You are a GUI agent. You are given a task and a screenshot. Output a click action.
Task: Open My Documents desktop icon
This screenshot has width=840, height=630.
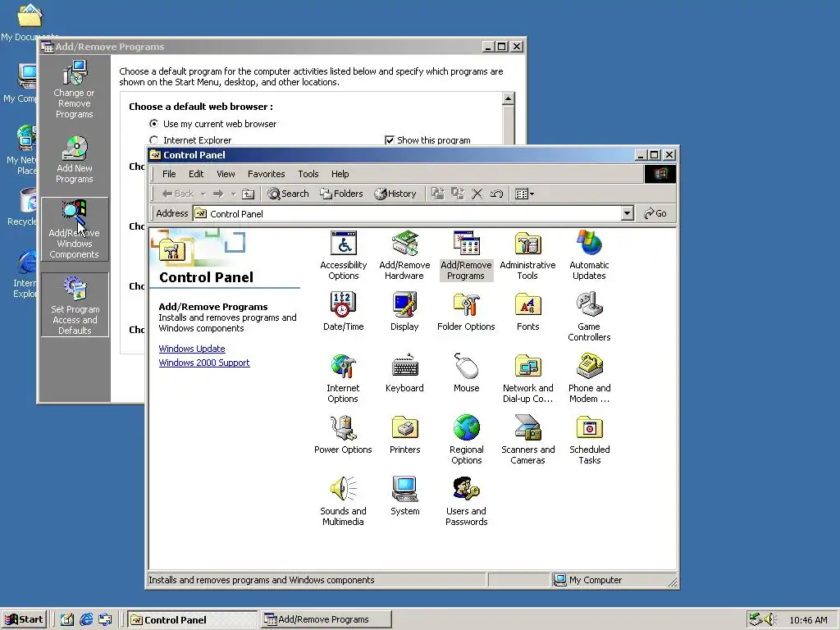coord(30,22)
